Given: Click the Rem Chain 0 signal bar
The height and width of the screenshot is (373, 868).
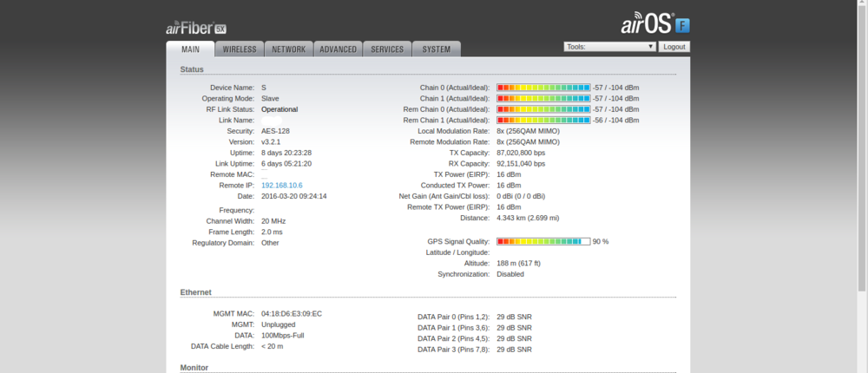Looking at the screenshot, I should pos(543,109).
